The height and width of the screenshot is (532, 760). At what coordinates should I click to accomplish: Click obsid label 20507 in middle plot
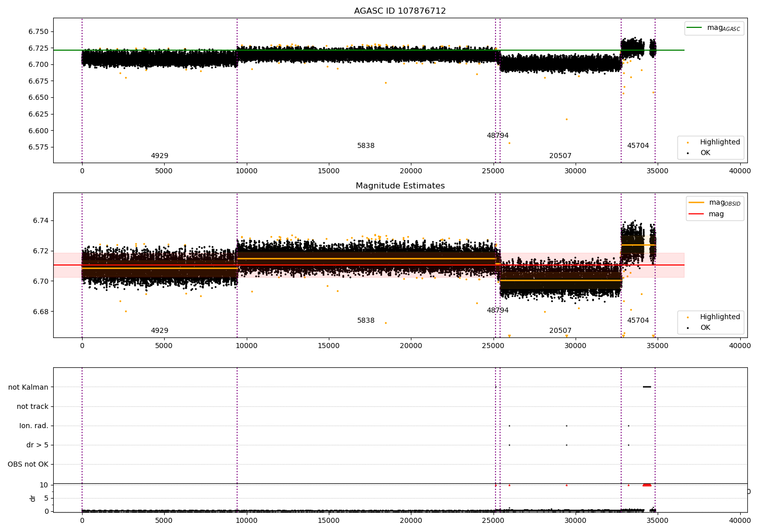(560, 331)
